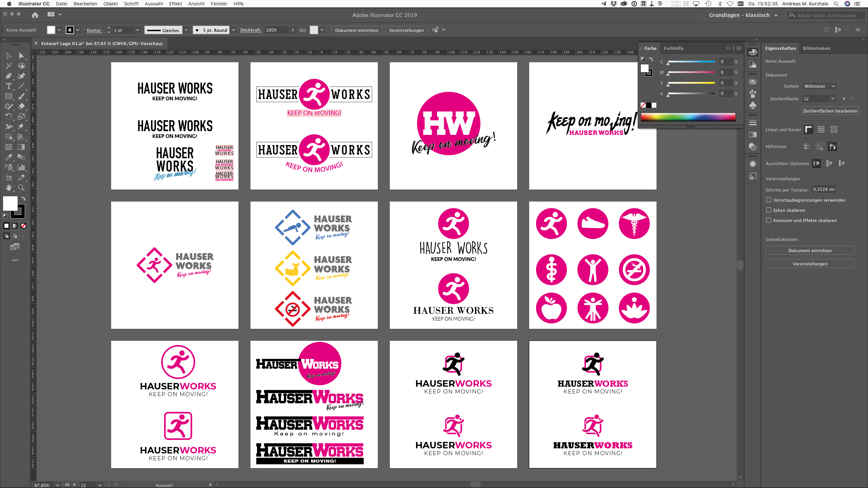868x488 pixels.
Task: Open the Stil graphic style dropdown
Action: 322,30
